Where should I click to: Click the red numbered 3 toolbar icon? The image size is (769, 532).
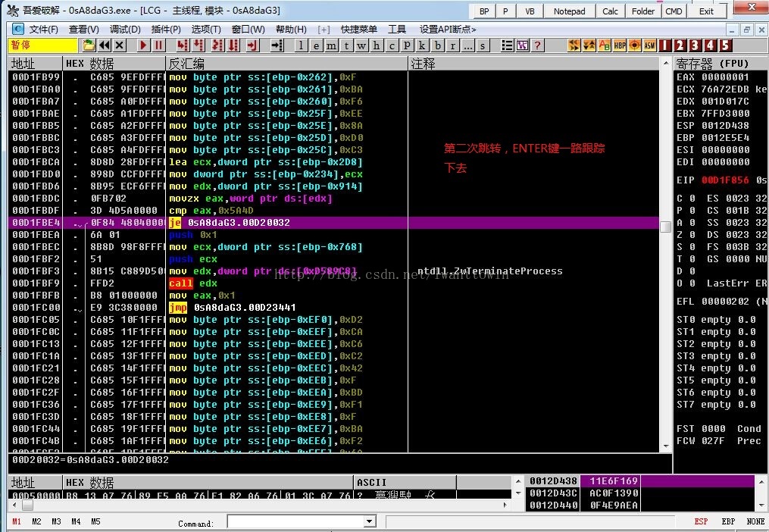coord(696,45)
